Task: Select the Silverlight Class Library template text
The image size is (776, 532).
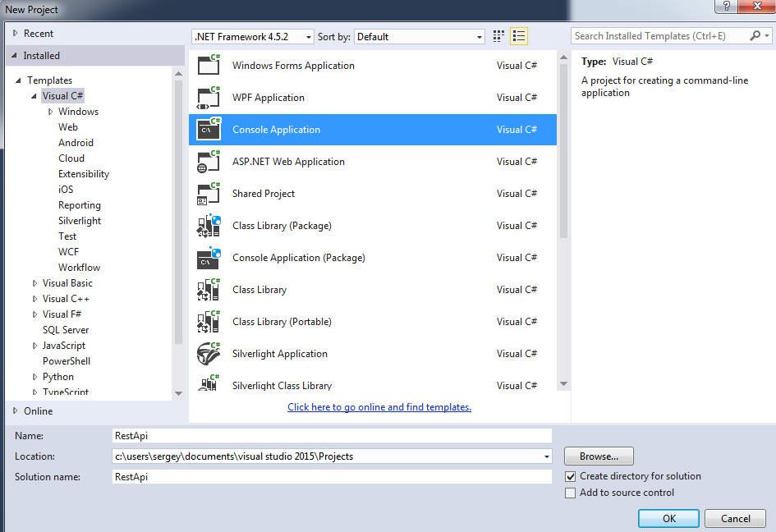Action: click(282, 386)
